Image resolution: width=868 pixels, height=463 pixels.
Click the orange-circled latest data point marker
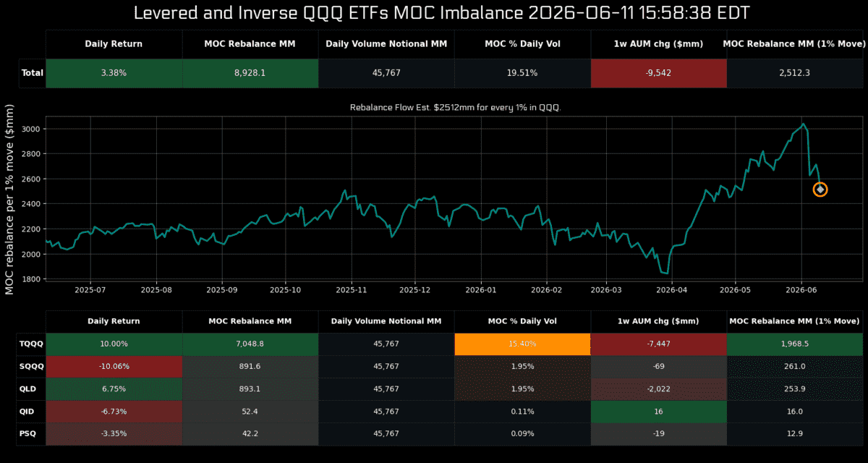[x=820, y=190]
